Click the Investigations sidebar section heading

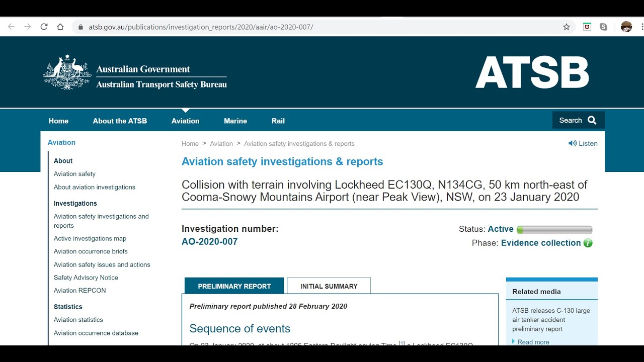[75, 204]
